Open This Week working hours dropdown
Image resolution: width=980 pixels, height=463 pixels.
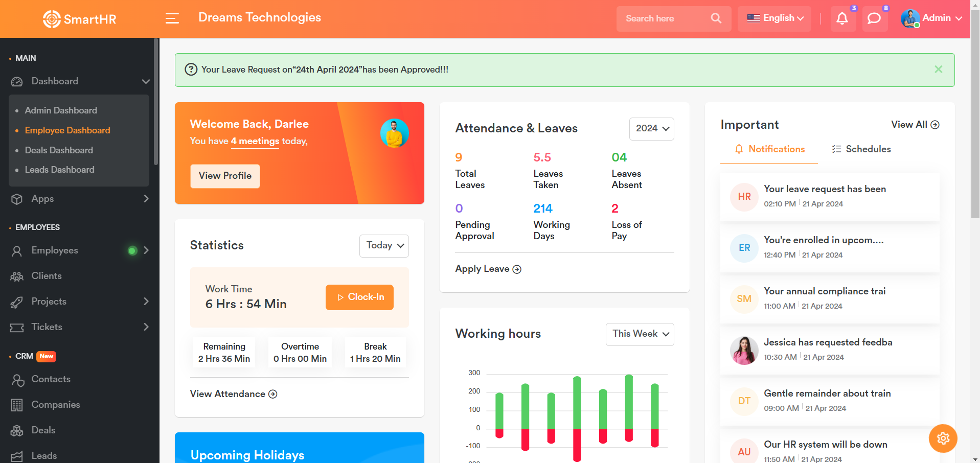point(640,334)
